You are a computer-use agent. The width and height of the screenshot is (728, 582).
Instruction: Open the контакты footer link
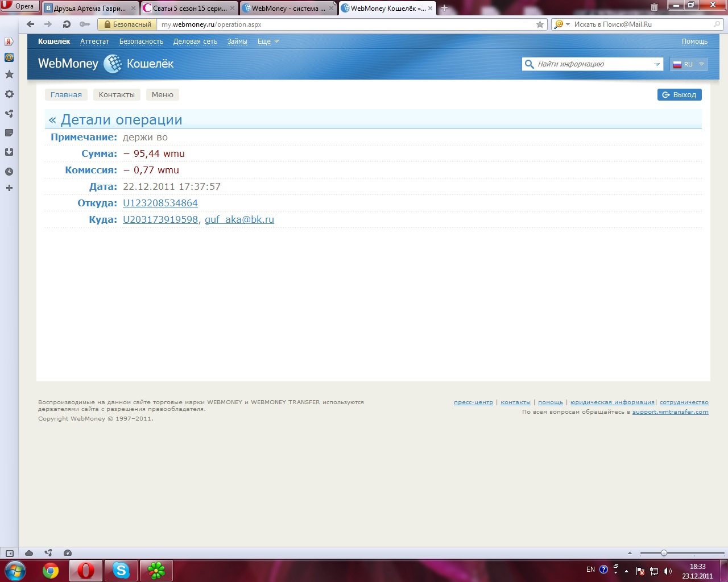tap(515, 402)
